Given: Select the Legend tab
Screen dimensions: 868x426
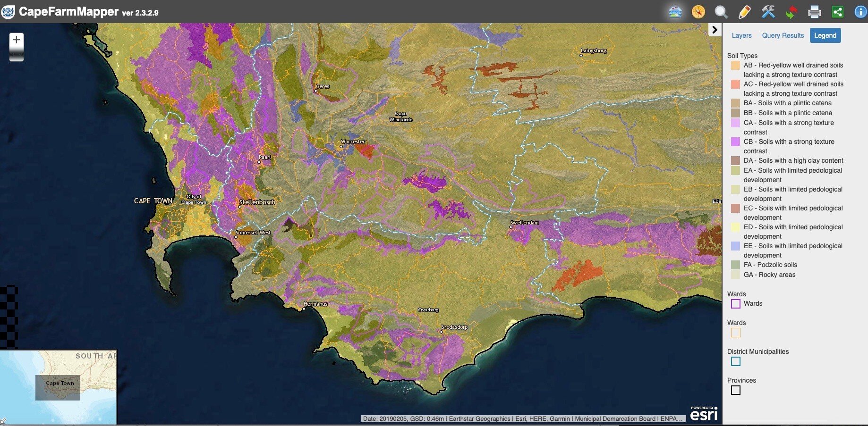Looking at the screenshot, I should click(825, 35).
